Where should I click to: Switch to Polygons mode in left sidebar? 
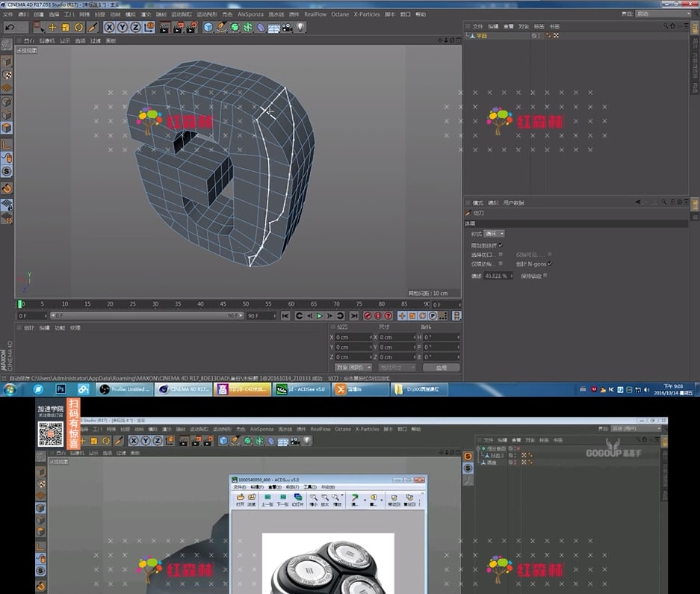coord(7,129)
